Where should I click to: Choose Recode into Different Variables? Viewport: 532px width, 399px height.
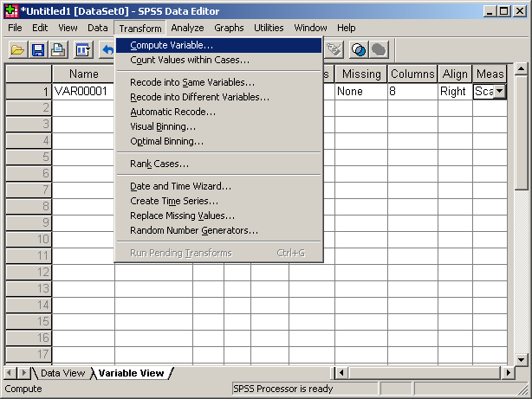point(199,97)
